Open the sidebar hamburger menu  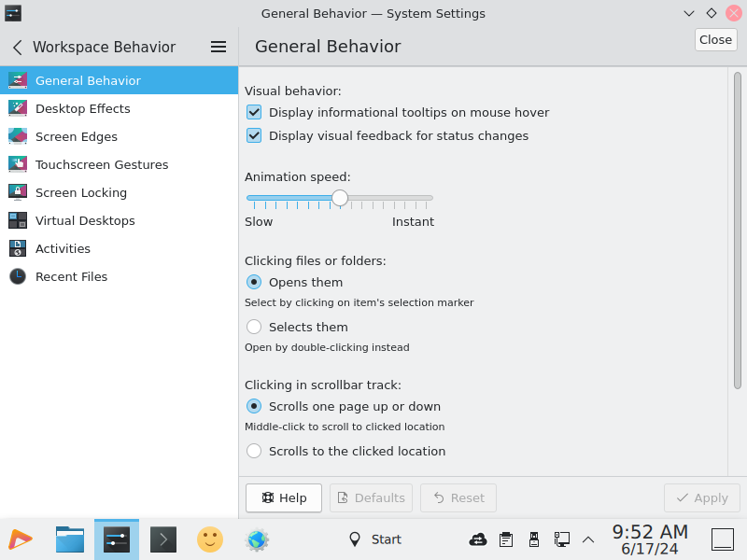(x=218, y=47)
